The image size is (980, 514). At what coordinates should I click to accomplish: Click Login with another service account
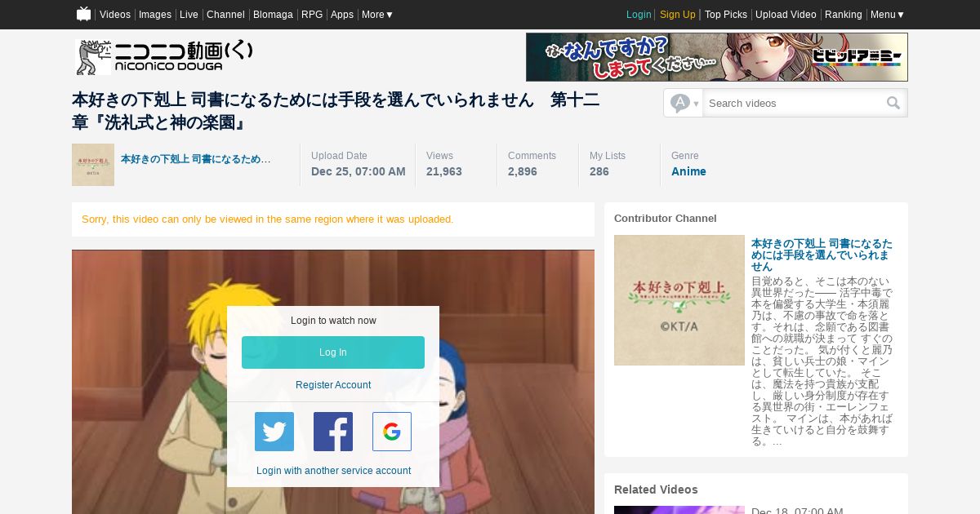click(x=333, y=471)
